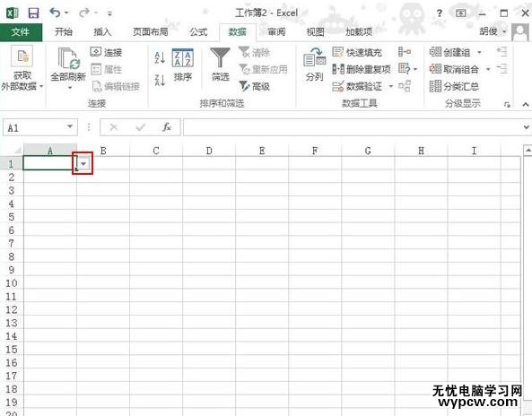The image size is (532, 416).
Task: Click the 全部刷新 (Refresh All) icon
Action: click(x=68, y=58)
